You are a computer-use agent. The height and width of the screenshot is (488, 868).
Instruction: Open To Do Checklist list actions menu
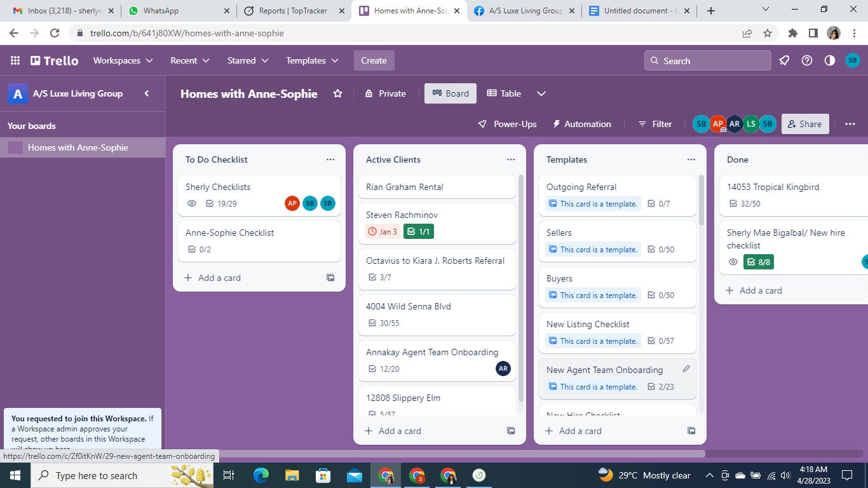pyautogui.click(x=330, y=159)
